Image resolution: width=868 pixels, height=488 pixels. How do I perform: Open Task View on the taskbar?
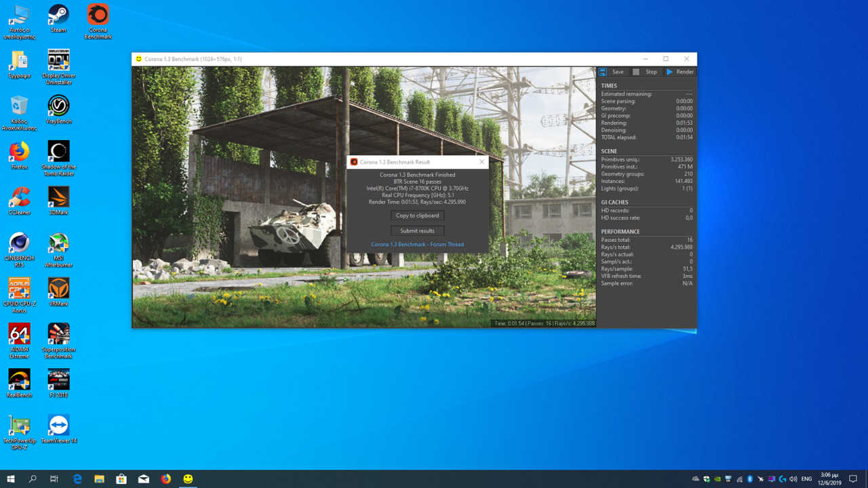[x=54, y=479]
